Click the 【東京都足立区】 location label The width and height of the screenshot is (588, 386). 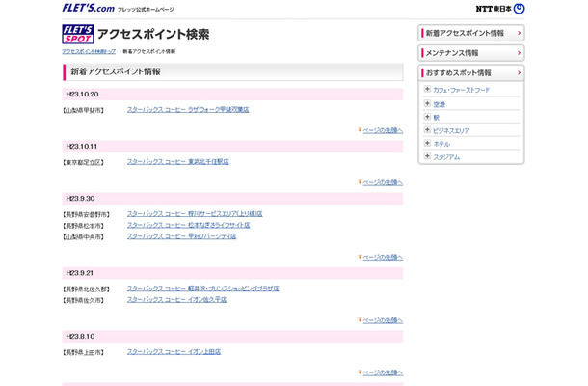[83, 162]
